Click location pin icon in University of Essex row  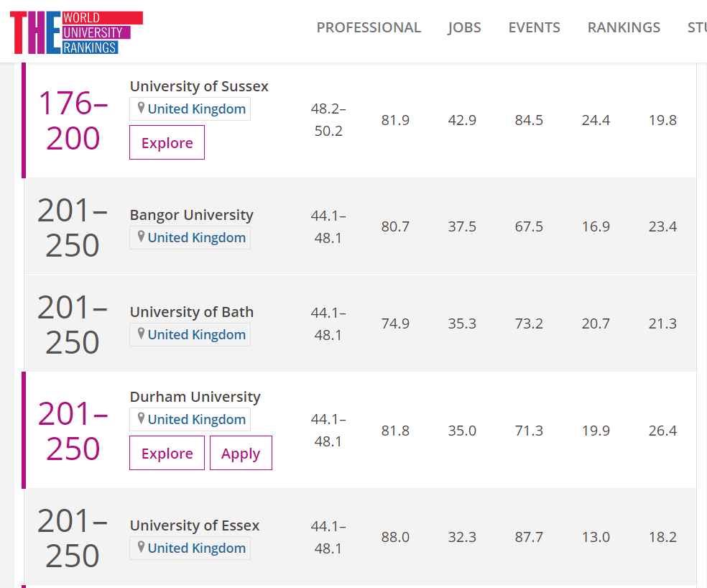point(142,548)
